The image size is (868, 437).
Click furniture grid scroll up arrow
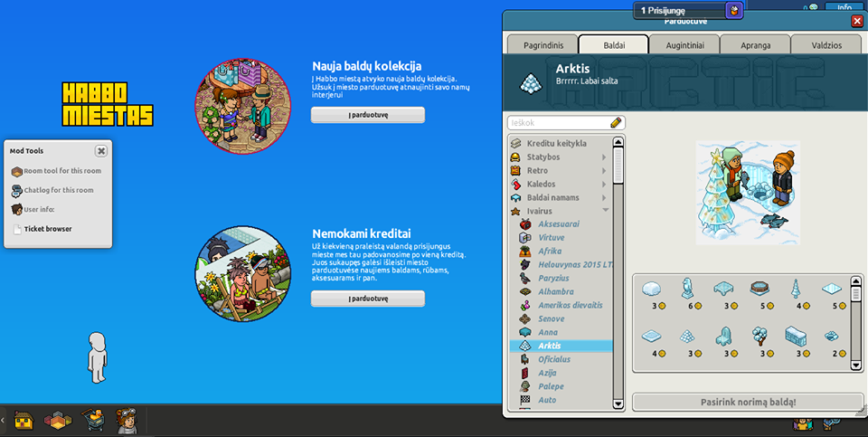click(856, 280)
